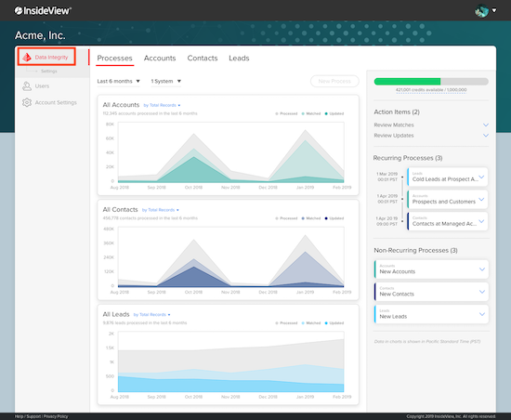Screen dimensions: 511x420
Task: Toggle Updated legend in All Leads chart
Action: [x=334, y=323]
